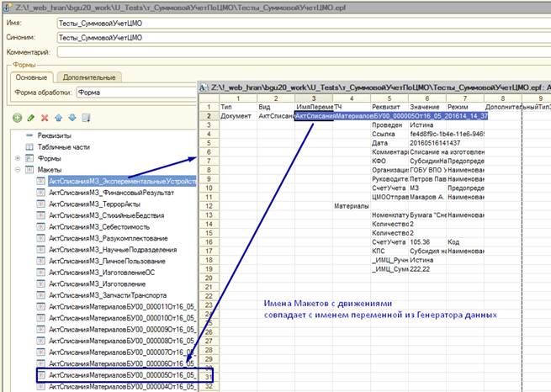The width and height of the screenshot is (551, 392).
Task: Click the pencil Edit icon
Action: (x=31, y=118)
